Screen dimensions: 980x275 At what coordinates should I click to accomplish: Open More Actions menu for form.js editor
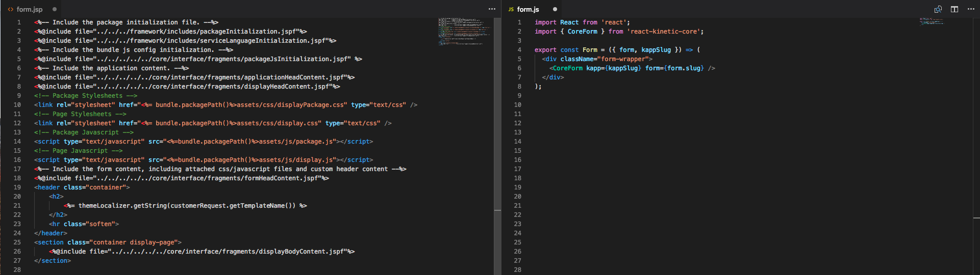[x=971, y=9]
